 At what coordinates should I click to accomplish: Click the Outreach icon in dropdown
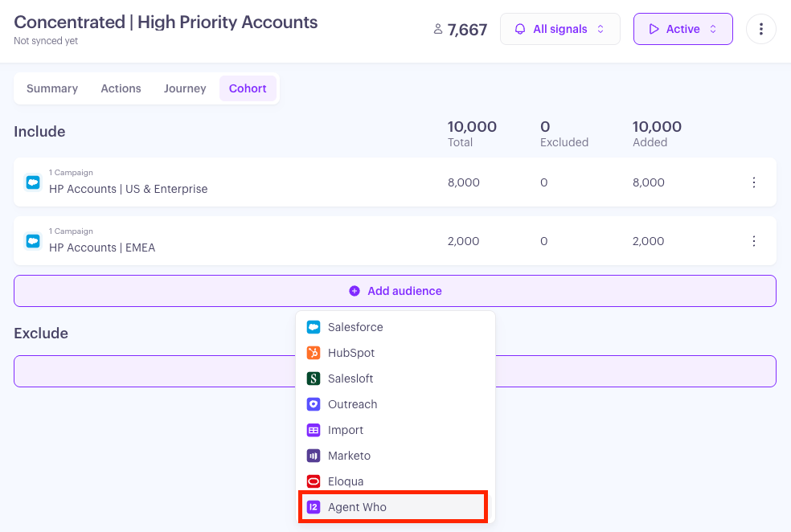(x=314, y=404)
